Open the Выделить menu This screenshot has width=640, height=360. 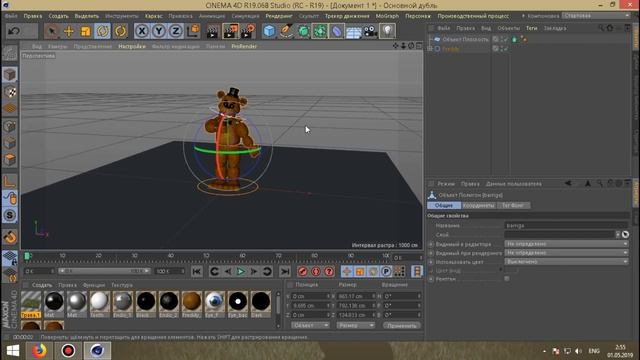(87, 16)
